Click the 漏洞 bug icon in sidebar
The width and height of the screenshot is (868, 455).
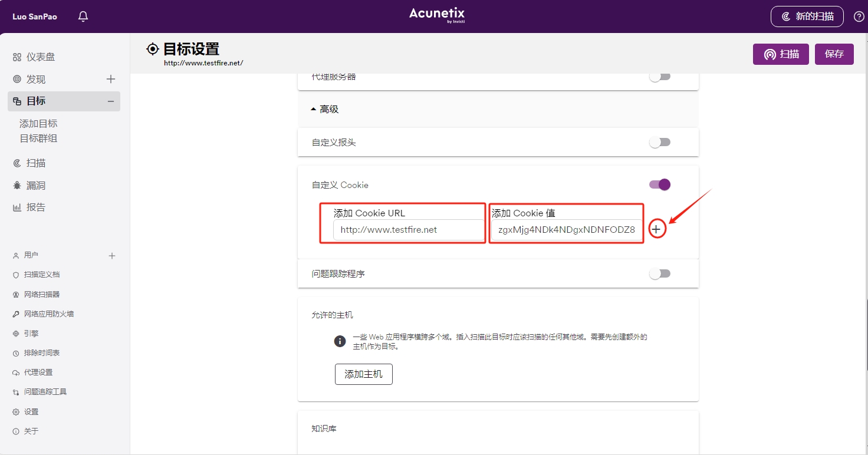click(x=17, y=186)
